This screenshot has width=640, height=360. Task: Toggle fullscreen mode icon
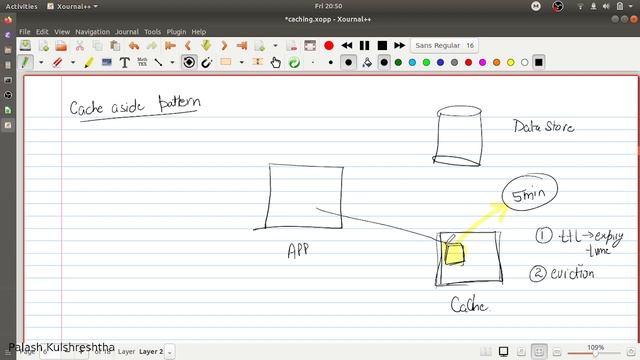(310, 45)
